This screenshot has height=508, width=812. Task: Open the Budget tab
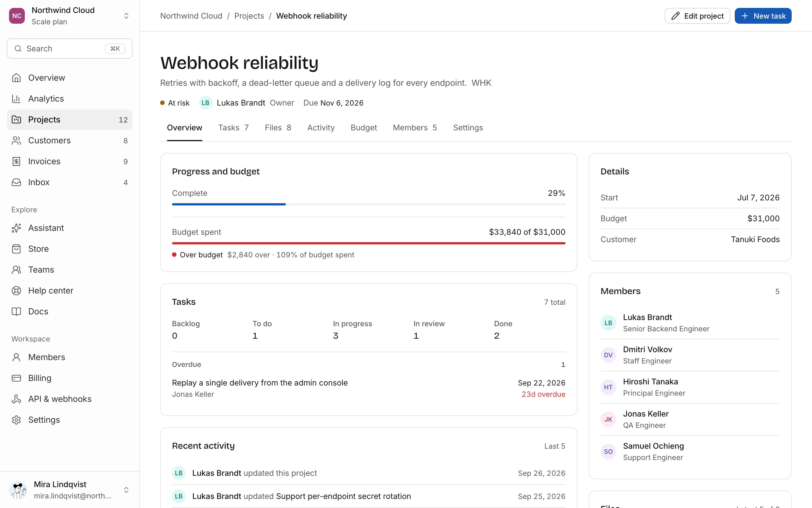(x=364, y=128)
